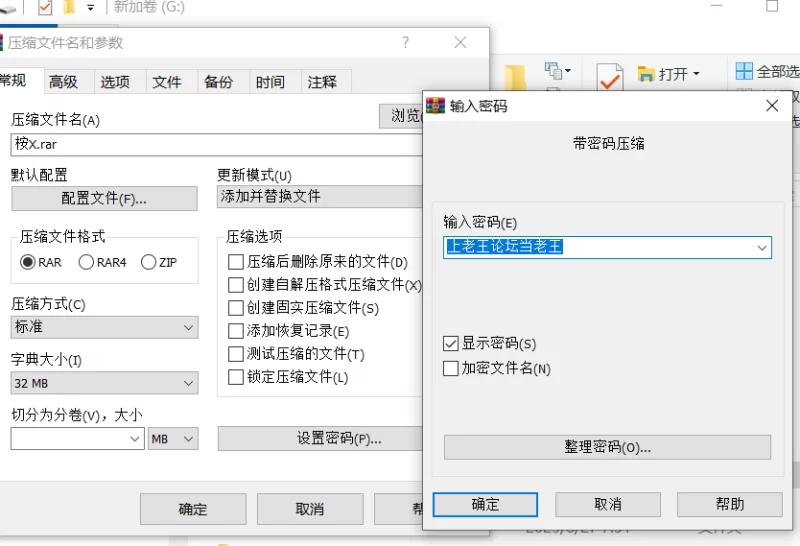Cancel the password dialog with 取消
The width and height of the screenshot is (800, 546).
(608, 504)
